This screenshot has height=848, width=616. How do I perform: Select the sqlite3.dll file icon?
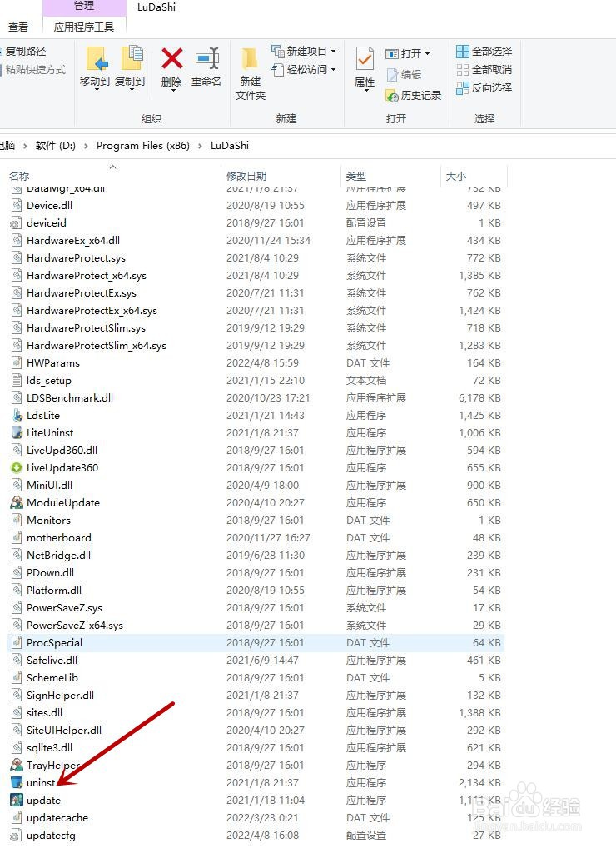(x=17, y=747)
